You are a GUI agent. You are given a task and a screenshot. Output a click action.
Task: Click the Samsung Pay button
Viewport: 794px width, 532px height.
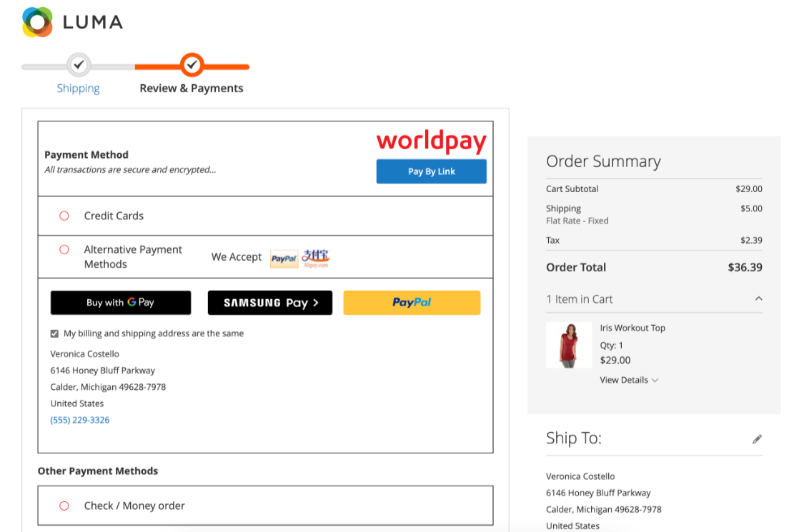(x=270, y=303)
